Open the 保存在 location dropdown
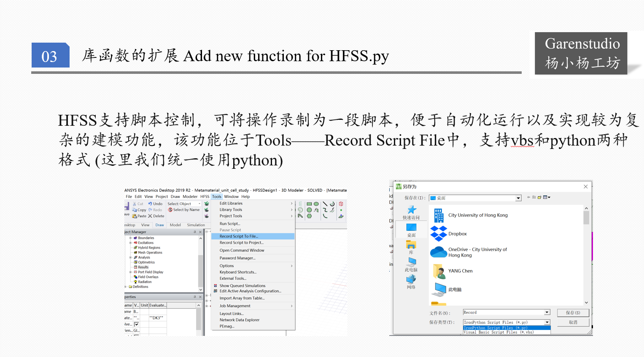The width and height of the screenshot is (644, 357). [518, 198]
